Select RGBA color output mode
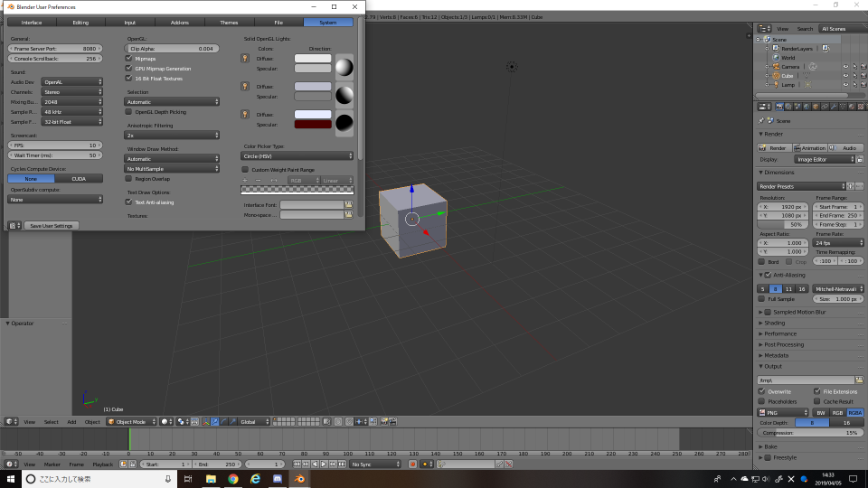Screen dimensions: 868x488 pyautogui.click(x=855, y=413)
